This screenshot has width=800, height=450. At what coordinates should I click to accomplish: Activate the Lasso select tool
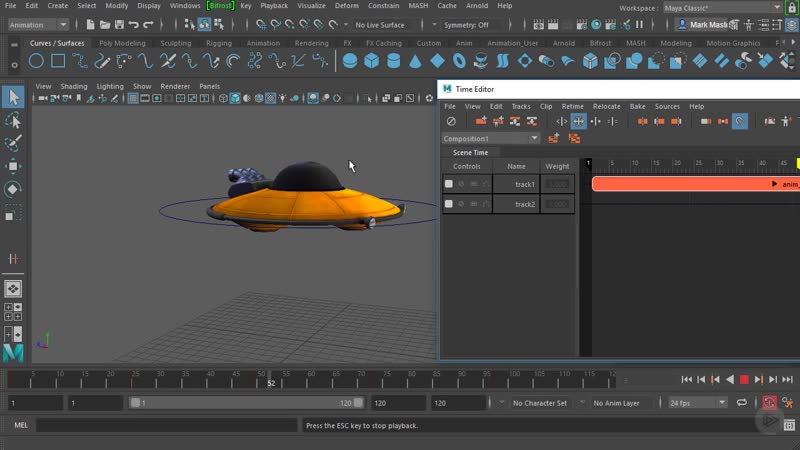click(x=13, y=120)
